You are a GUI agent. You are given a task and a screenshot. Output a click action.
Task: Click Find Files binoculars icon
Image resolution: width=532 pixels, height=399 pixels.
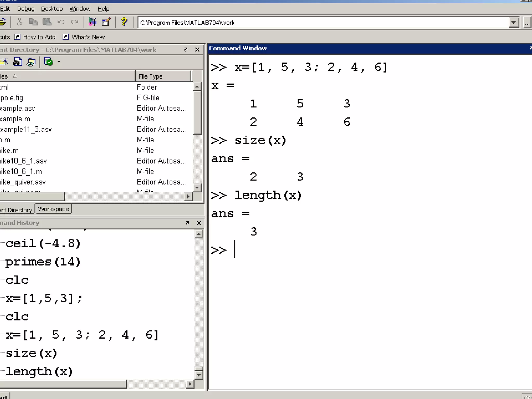[18, 62]
